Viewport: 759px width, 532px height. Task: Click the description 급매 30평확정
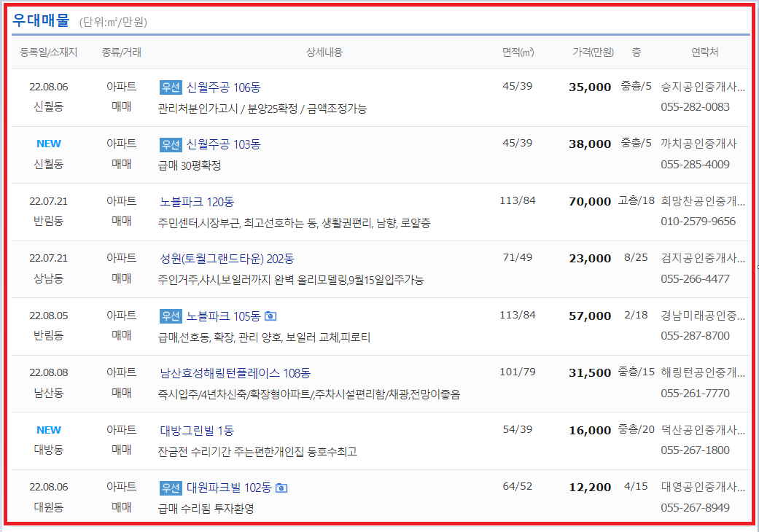click(190, 166)
